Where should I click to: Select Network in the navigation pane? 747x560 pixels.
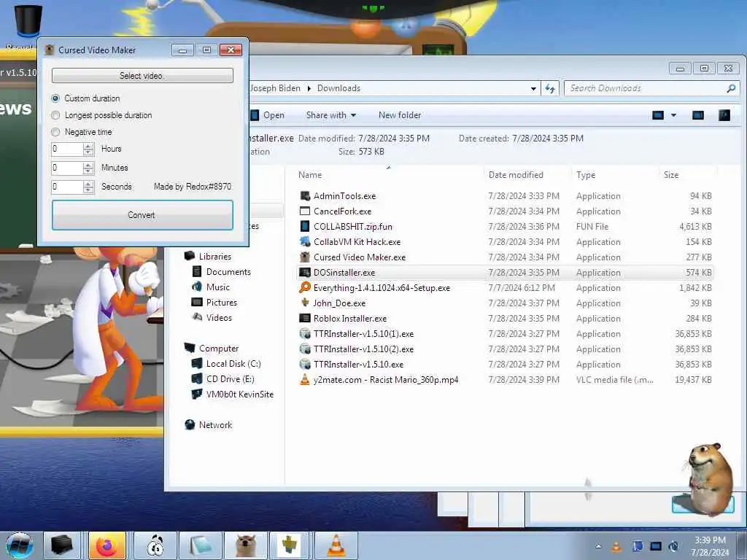215,425
